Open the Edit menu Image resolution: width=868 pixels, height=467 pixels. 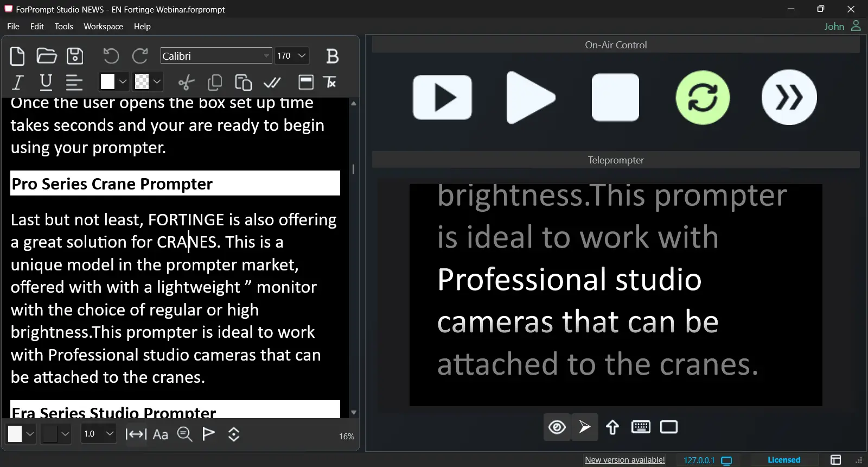click(37, 27)
